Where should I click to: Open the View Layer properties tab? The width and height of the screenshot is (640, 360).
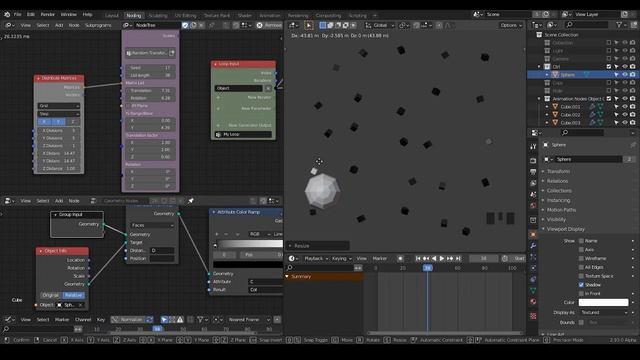pyautogui.click(x=533, y=183)
